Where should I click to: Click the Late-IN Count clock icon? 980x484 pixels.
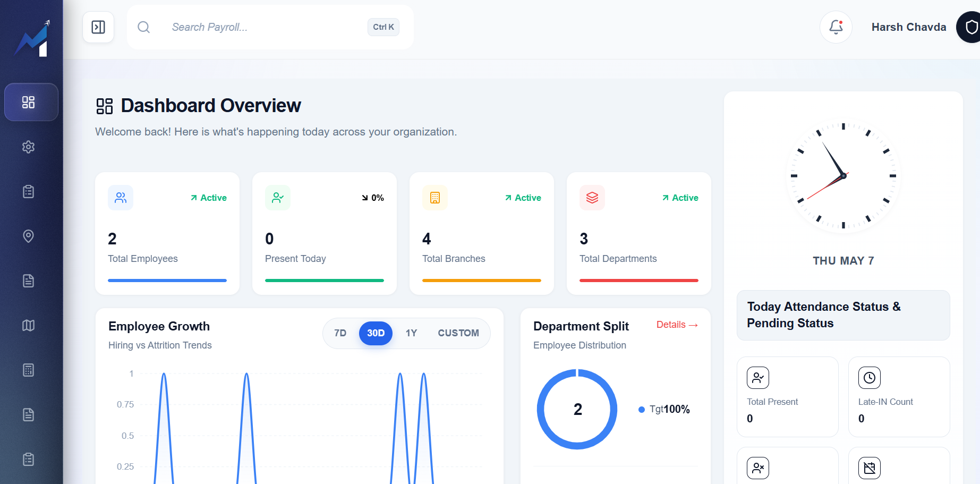click(x=870, y=378)
